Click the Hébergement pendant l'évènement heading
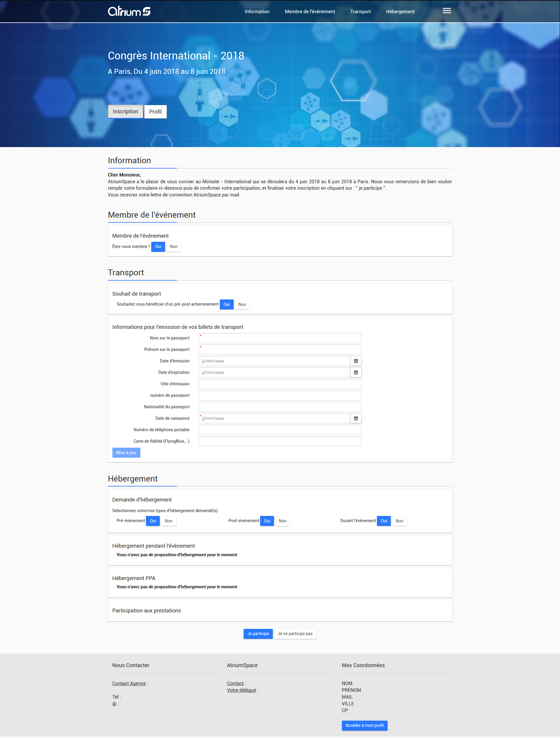The image size is (560, 738). [x=154, y=546]
